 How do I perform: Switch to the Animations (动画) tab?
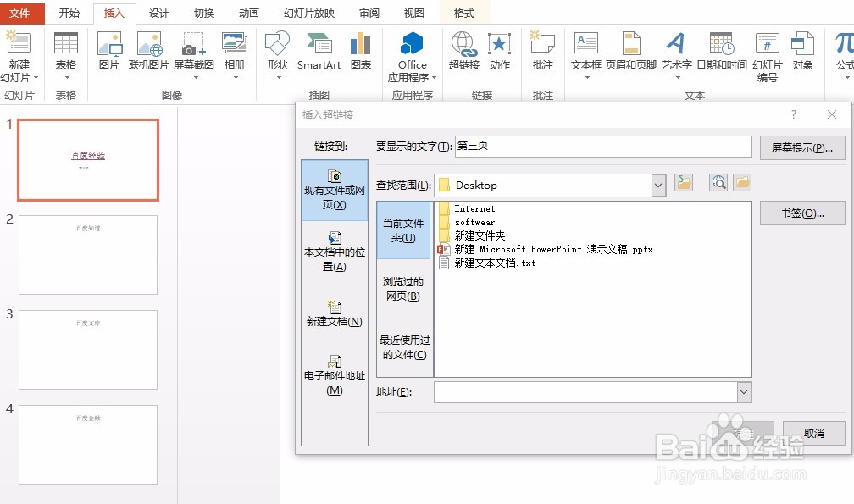tap(249, 13)
